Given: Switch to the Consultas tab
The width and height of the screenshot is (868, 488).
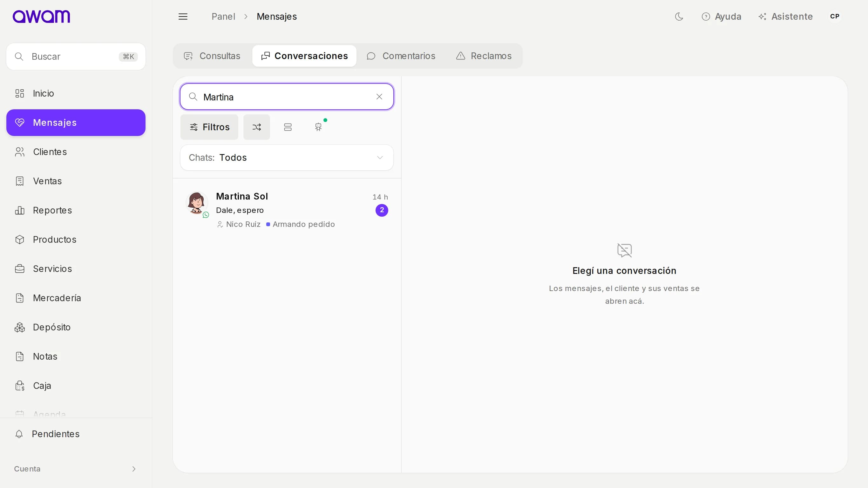Looking at the screenshot, I should coord(212,56).
